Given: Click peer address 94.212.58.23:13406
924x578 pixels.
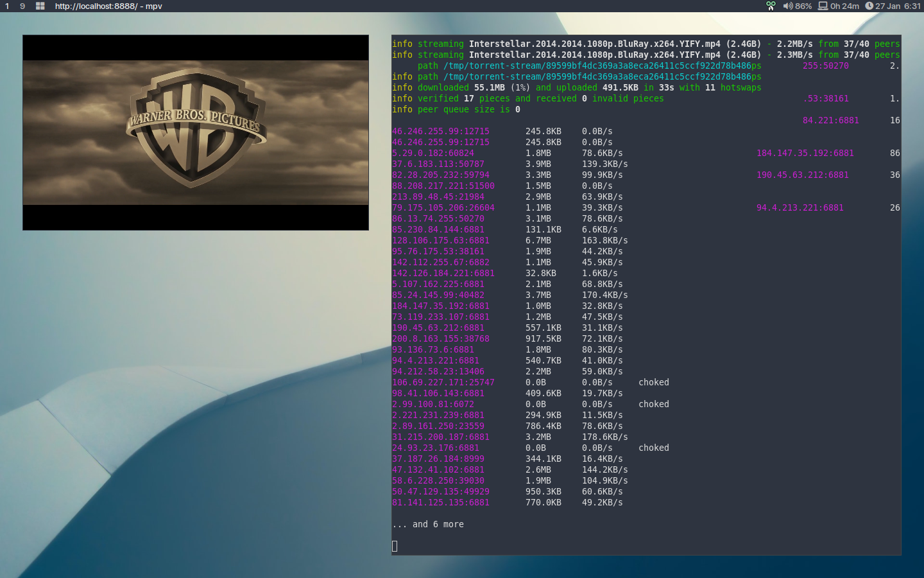Looking at the screenshot, I should tap(438, 371).
